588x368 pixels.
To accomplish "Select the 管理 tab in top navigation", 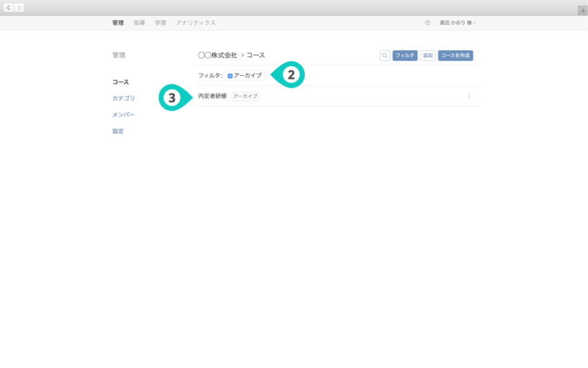I will click(118, 23).
